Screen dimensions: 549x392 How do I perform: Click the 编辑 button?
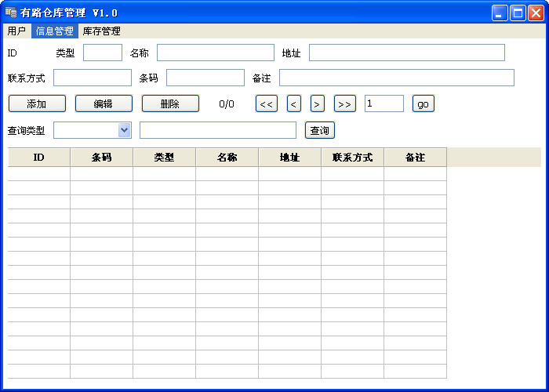104,103
